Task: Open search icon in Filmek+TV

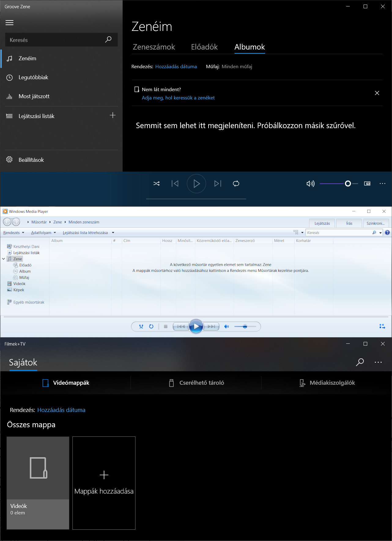Action: point(360,362)
